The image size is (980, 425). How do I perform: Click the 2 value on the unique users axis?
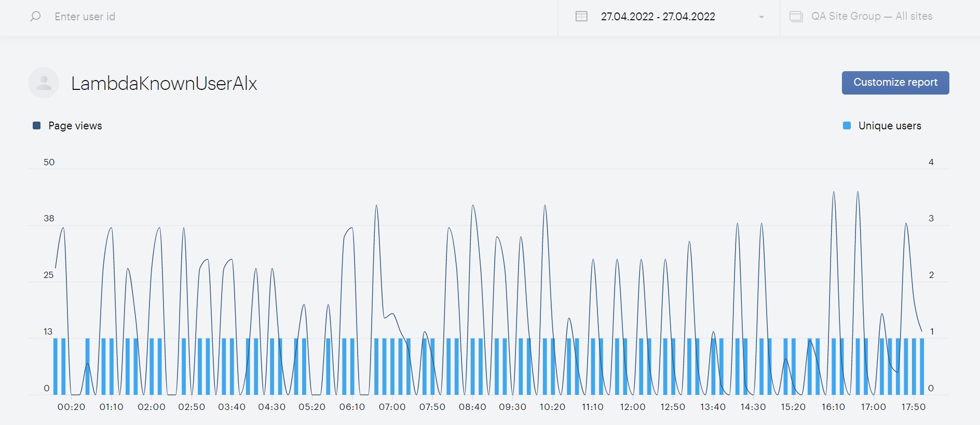tap(931, 275)
